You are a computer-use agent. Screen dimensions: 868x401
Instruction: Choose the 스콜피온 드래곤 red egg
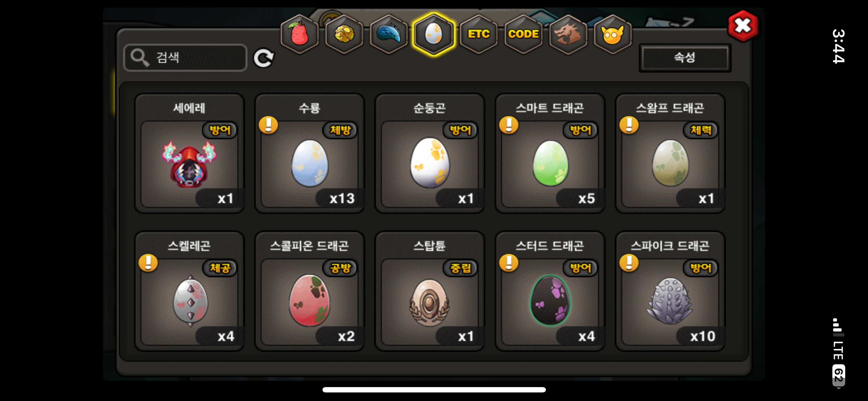click(x=309, y=291)
